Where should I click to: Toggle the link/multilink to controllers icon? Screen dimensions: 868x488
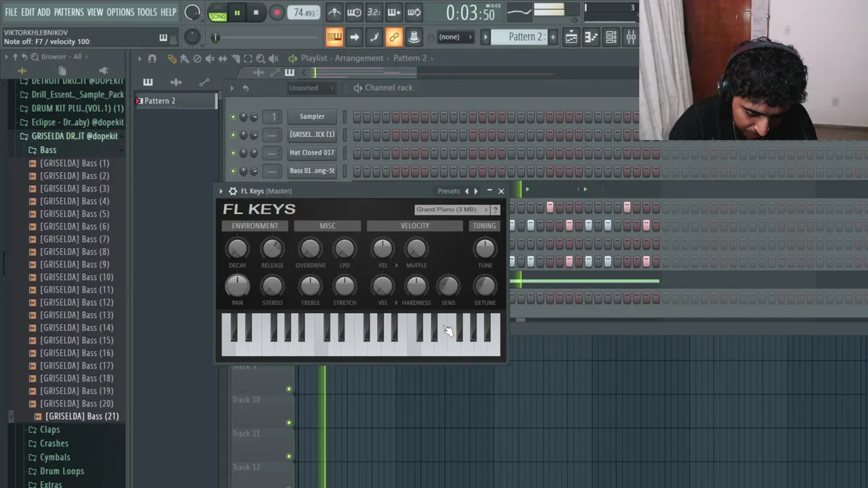click(394, 37)
